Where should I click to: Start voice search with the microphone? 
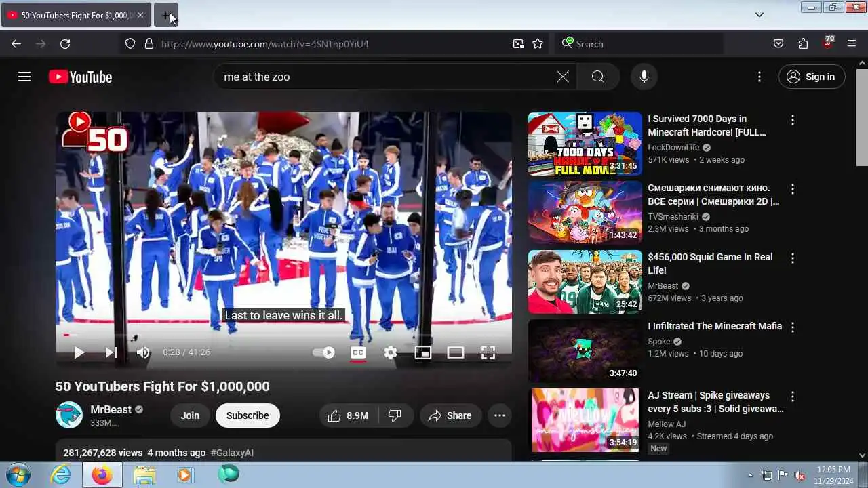pyautogui.click(x=644, y=77)
